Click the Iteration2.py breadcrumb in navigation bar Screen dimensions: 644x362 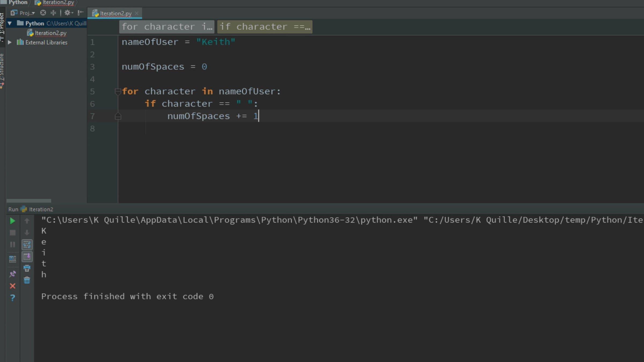55,2
